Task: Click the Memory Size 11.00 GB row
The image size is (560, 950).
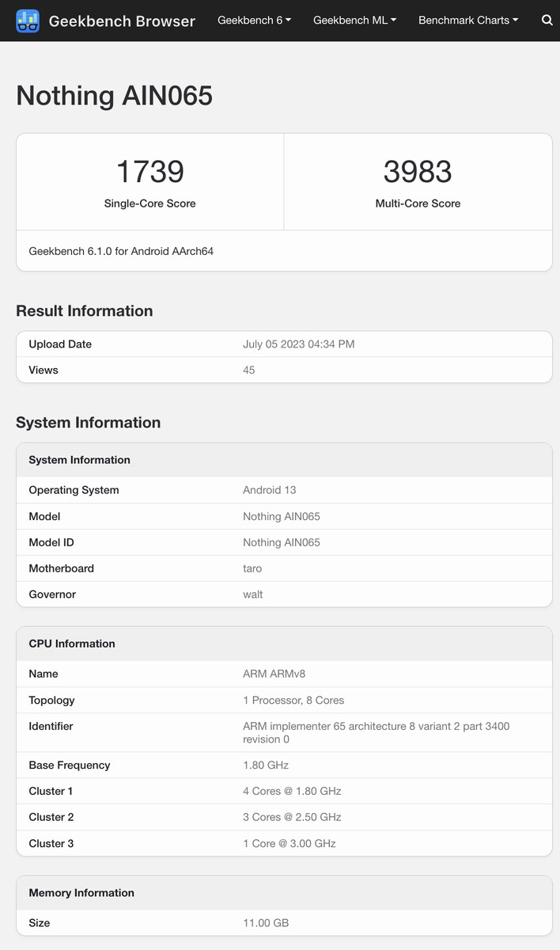Action: tap(285, 923)
